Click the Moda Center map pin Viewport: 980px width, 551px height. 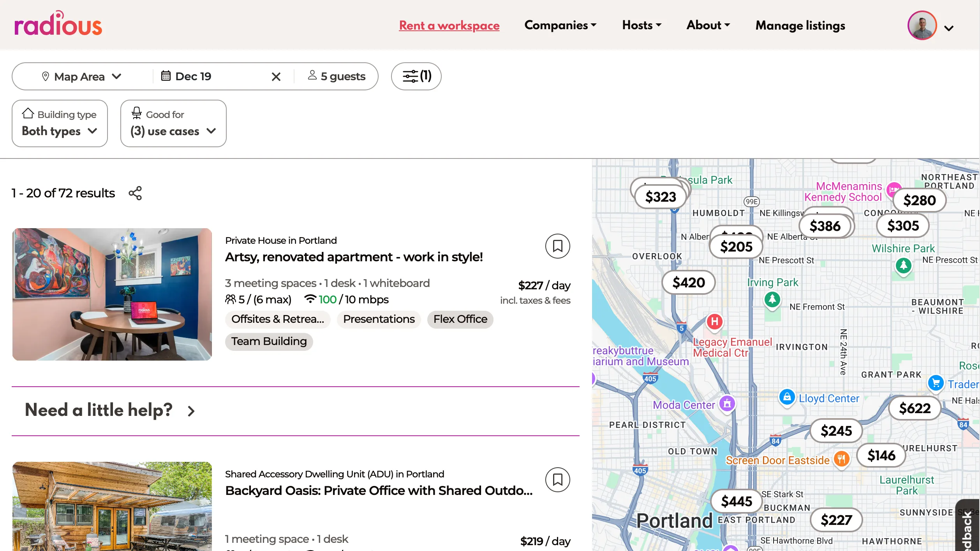click(x=727, y=403)
